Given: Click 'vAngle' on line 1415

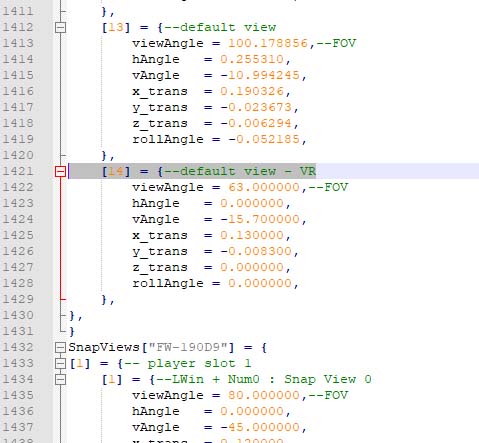Looking at the screenshot, I should tap(156, 75).
